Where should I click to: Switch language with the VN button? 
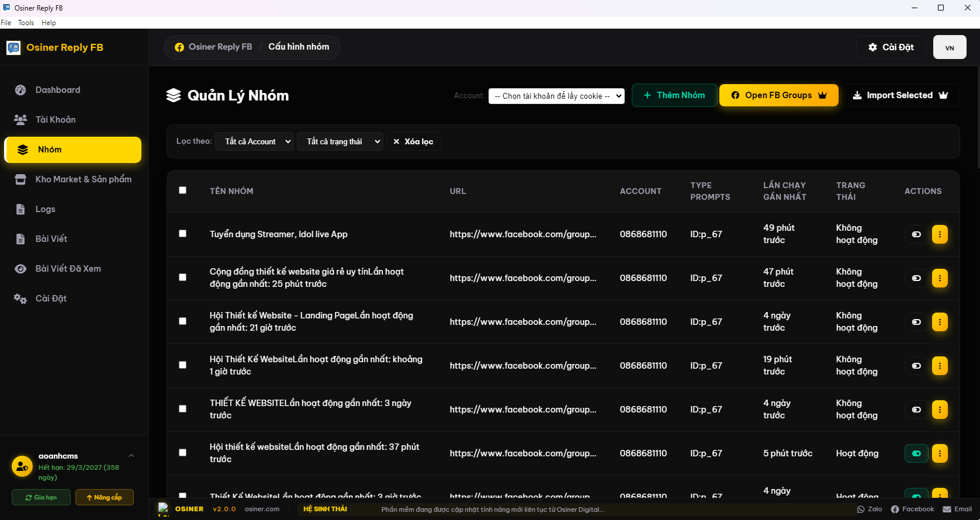coord(950,47)
